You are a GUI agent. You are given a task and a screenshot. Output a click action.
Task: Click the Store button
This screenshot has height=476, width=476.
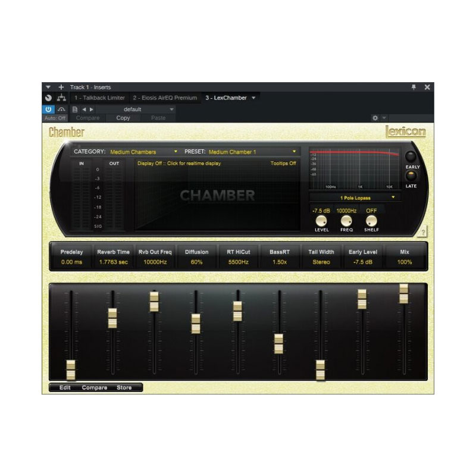[x=124, y=387]
